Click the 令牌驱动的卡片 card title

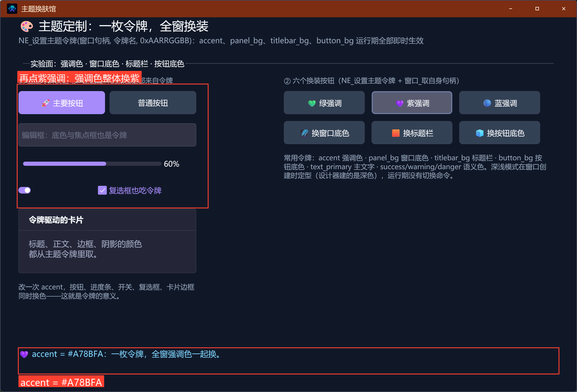(x=56, y=220)
